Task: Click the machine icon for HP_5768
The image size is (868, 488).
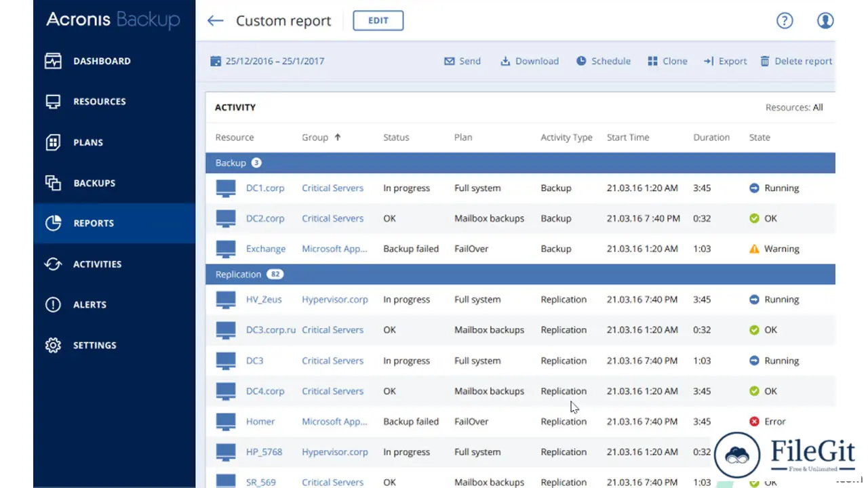Action: pos(226,453)
